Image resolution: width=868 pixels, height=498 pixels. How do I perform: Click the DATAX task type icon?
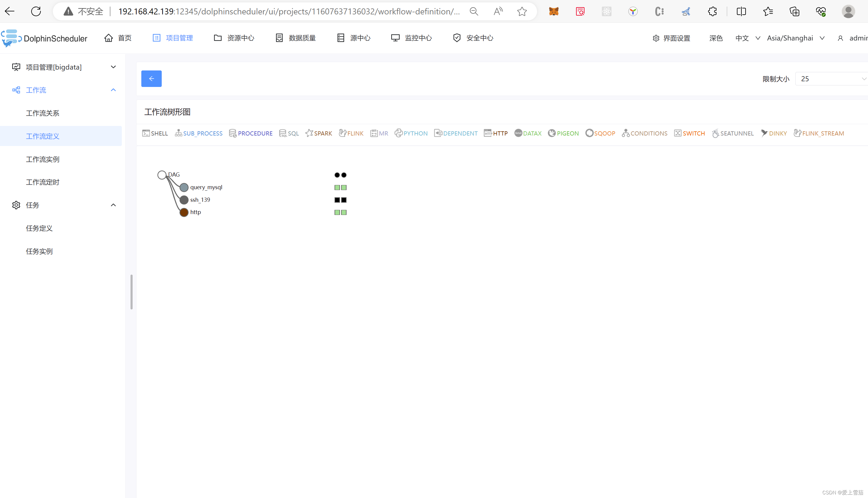pos(518,133)
